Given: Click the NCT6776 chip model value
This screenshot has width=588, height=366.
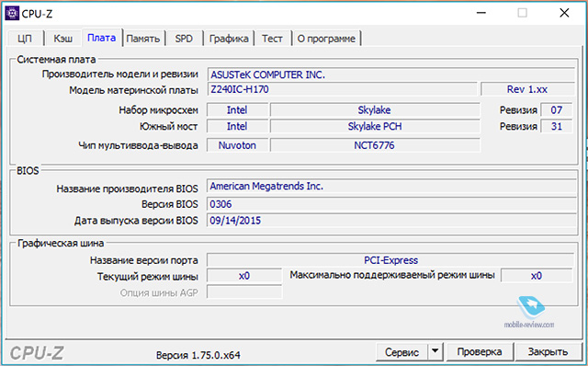Looking at the screenshot, I should (375, 145).
